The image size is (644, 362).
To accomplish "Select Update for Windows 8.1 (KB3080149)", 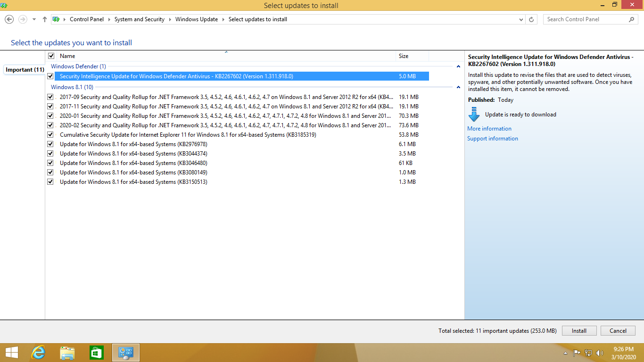I will tap(133, 173).
